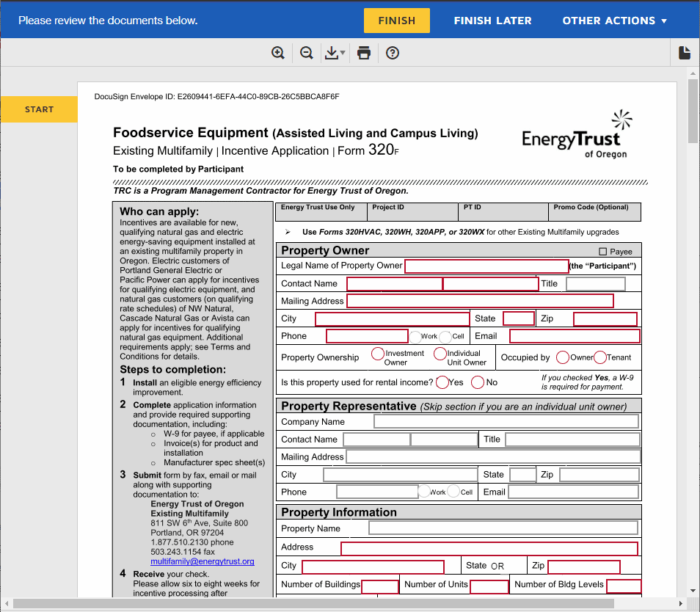Select Occupied by Owner radio button
The height and width of the screenshot is (612, 700).
point(563,357)
